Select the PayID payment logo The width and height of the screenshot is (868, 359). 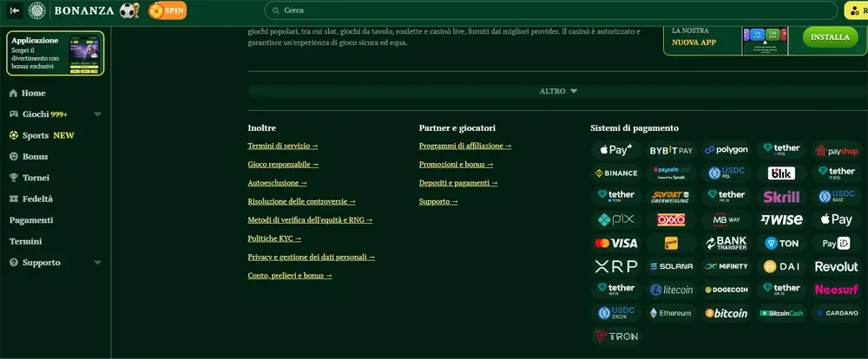tap(837, 243)
